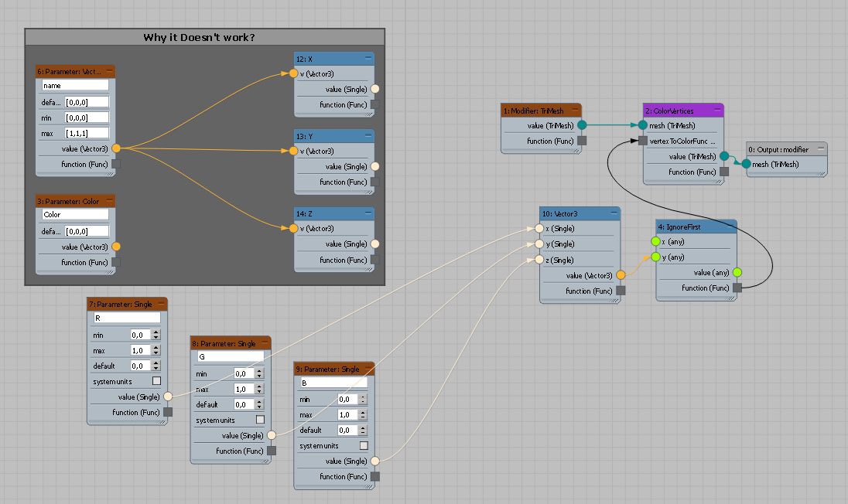This screenshot has height=504, width=848.
Task: Adjust the min spinner of R parameter node
Action: 156,335
